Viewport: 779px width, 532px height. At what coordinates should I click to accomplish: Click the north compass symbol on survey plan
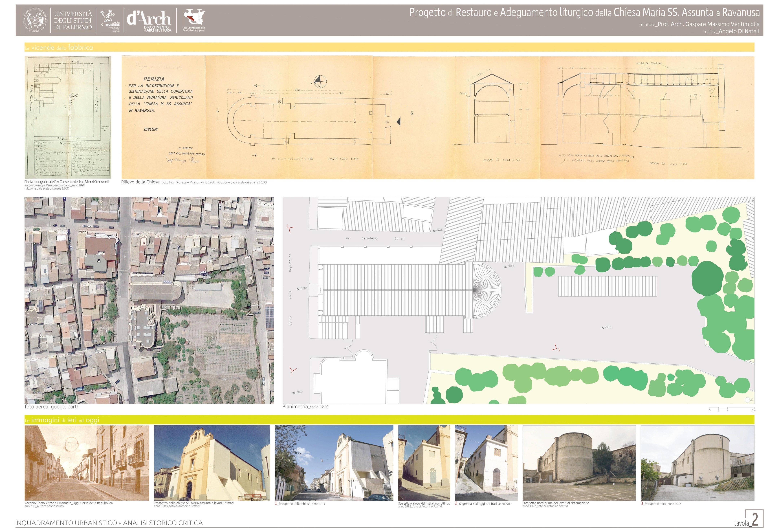(320, 82)
